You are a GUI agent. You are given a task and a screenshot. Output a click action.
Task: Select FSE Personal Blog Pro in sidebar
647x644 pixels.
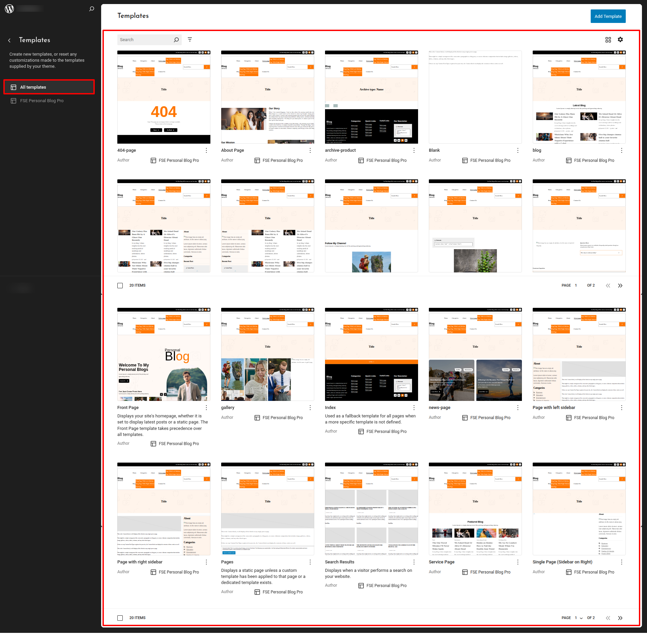point(42,101)
